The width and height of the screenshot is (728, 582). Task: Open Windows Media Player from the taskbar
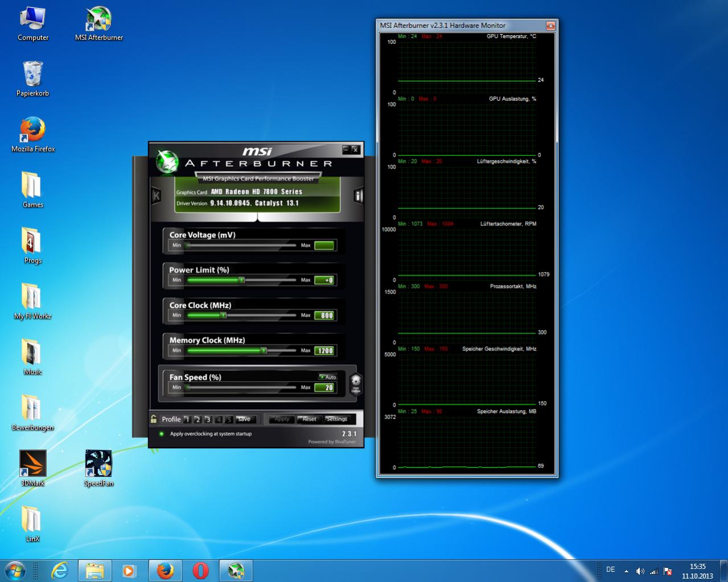coord(130,571)
